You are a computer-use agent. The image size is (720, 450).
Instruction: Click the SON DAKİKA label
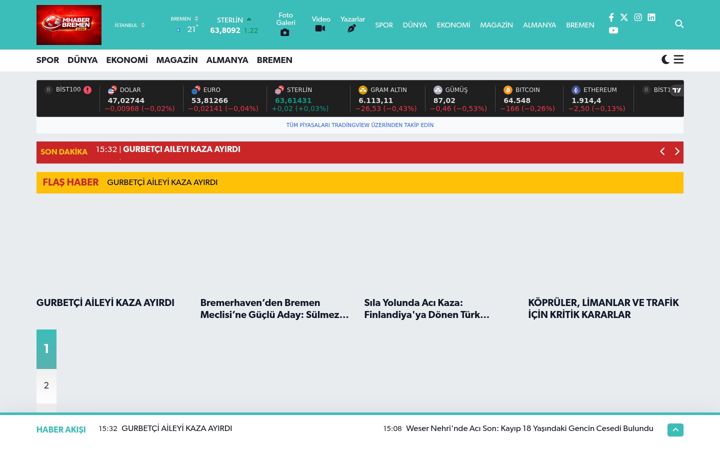64,152
